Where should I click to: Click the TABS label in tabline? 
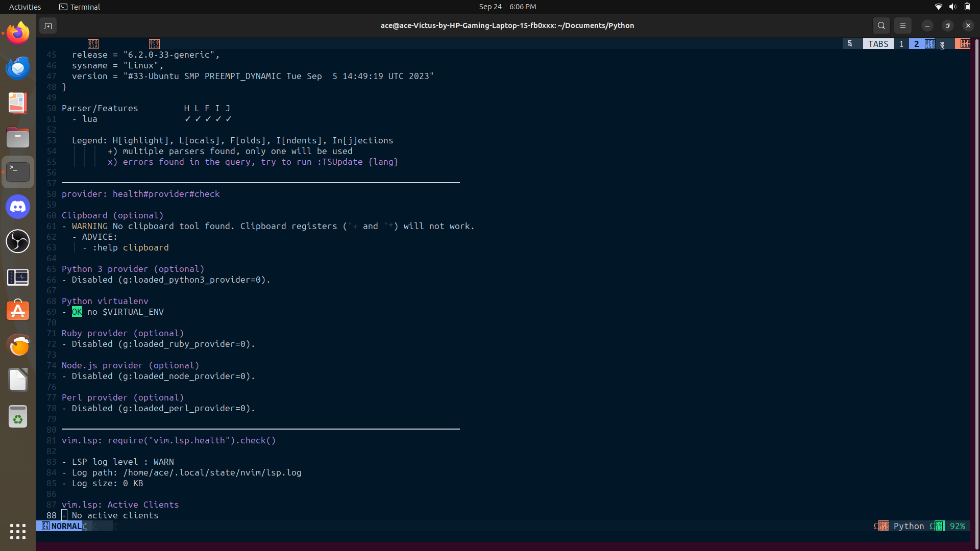click(878, 44)
